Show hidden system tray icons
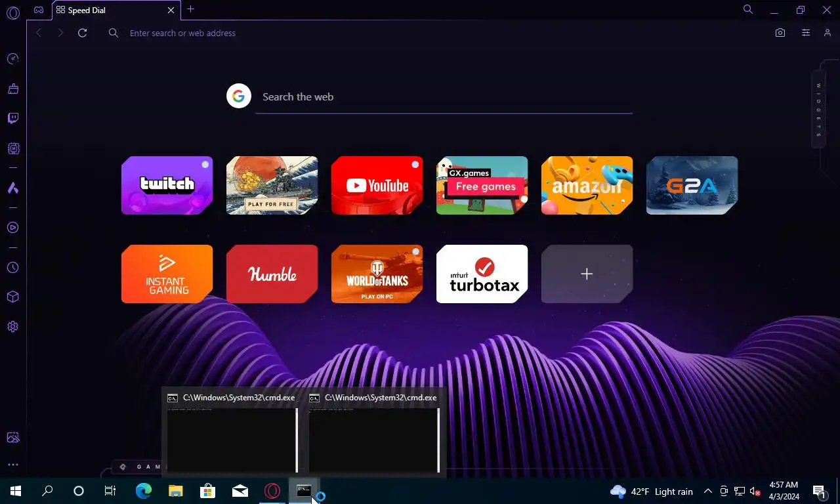Viewport: 840px width, 504px height. point(708,492)
